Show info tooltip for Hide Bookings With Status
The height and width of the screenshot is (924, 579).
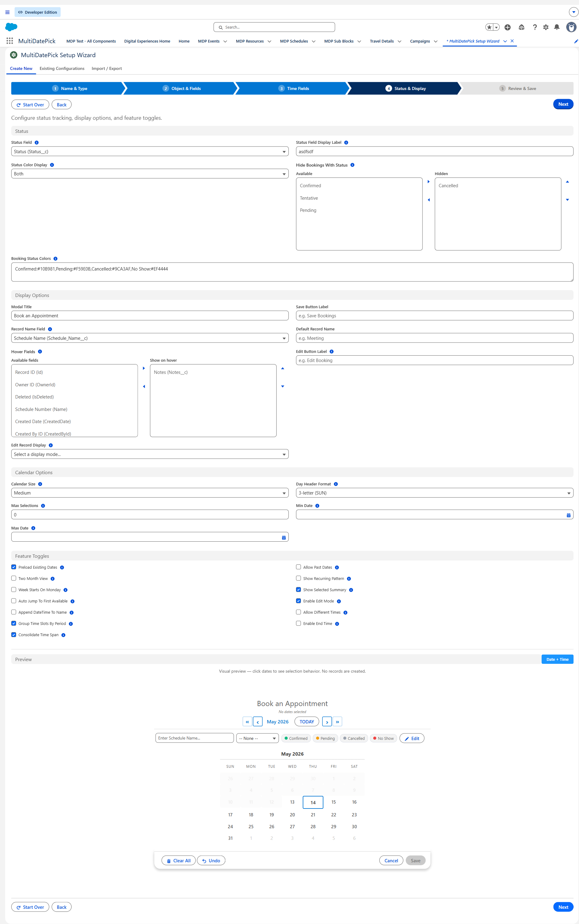pyautogui.click(x=352, y=165)
